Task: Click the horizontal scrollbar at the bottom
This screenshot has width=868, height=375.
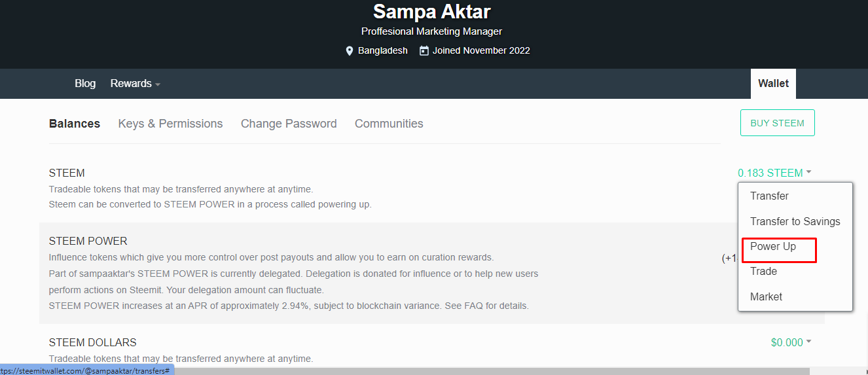Action: (491, 371)
